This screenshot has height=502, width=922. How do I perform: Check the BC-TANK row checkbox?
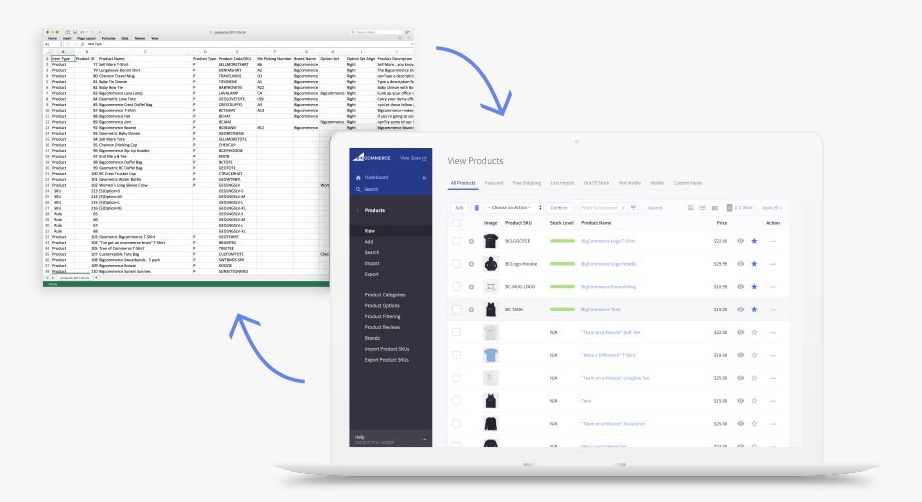(456, 309)
